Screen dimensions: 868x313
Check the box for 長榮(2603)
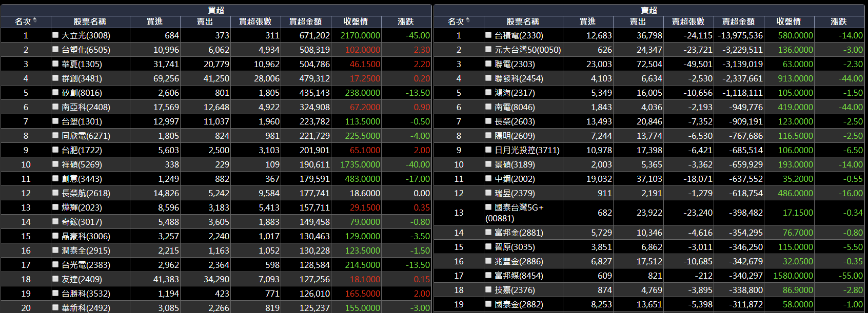[488, 121]
